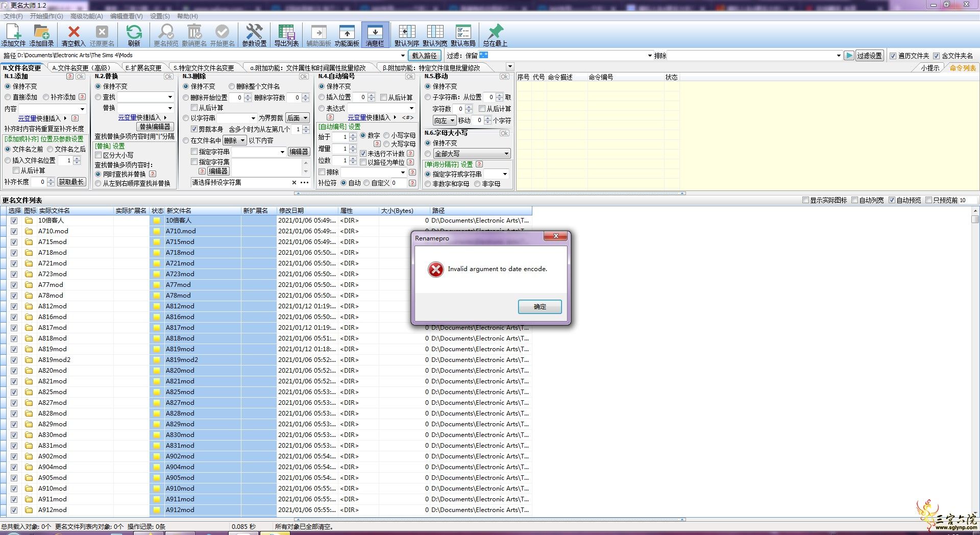Enable 遍历文件夹 checkbox

[893, 56]
